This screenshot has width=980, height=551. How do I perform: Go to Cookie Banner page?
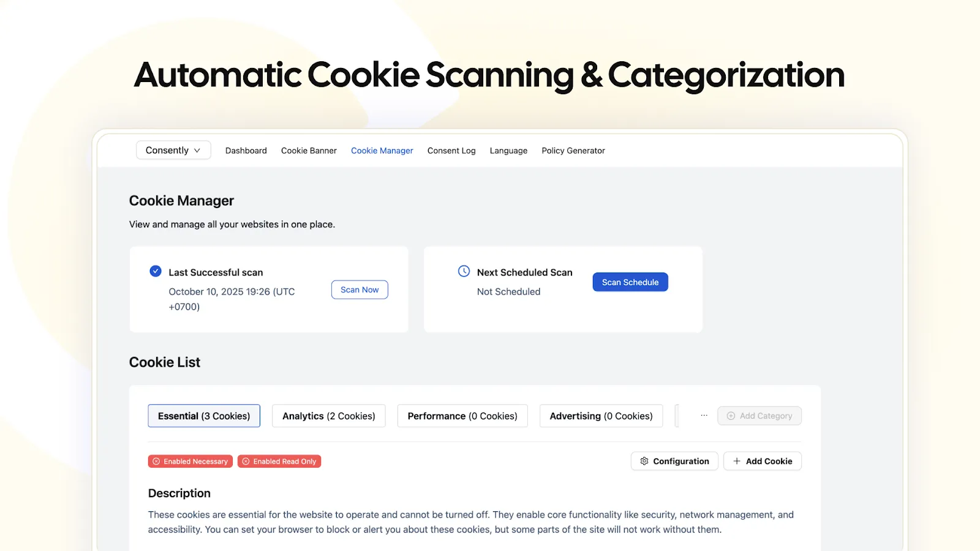309,151
